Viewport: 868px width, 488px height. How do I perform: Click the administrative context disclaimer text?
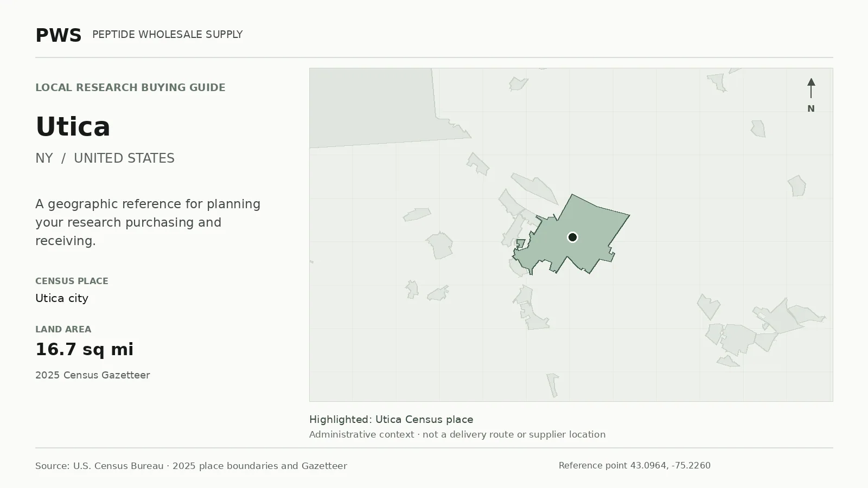(457, 434)
